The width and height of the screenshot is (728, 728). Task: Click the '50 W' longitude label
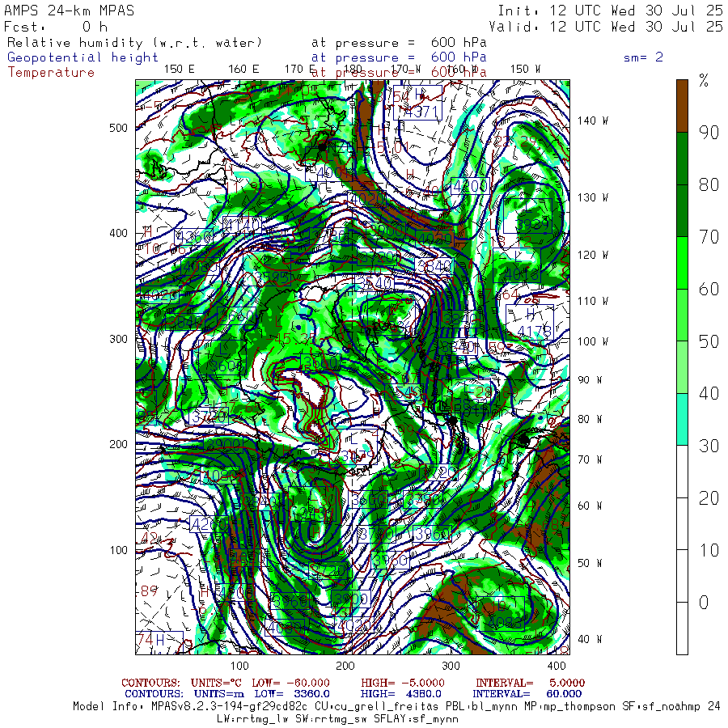590,564
